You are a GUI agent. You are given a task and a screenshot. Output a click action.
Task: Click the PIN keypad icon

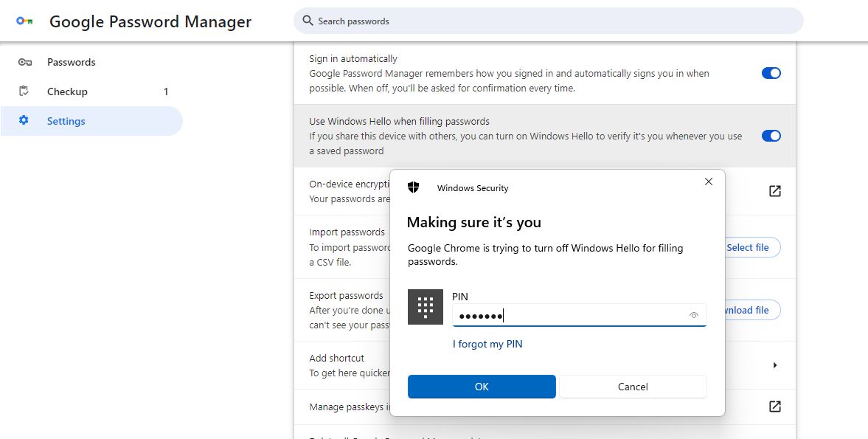click(x=425, y=307)
